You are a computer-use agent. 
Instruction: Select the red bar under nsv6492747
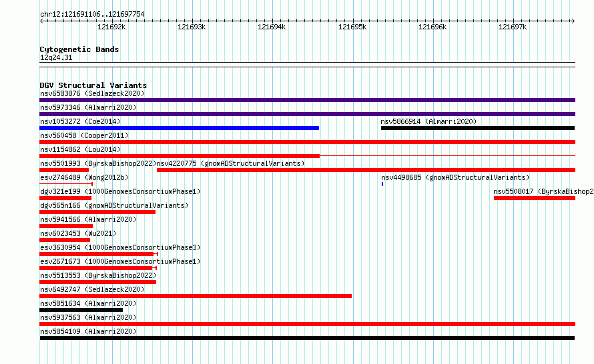pos(196,296)
